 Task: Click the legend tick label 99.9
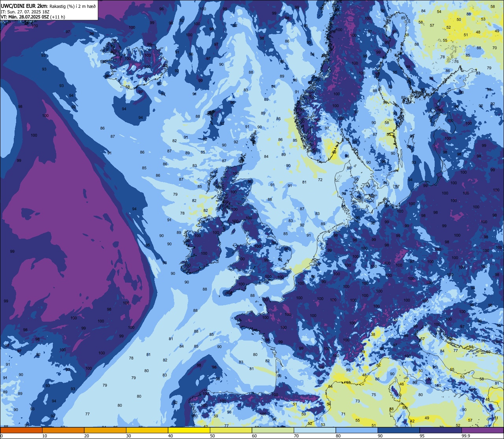(466, 436)
